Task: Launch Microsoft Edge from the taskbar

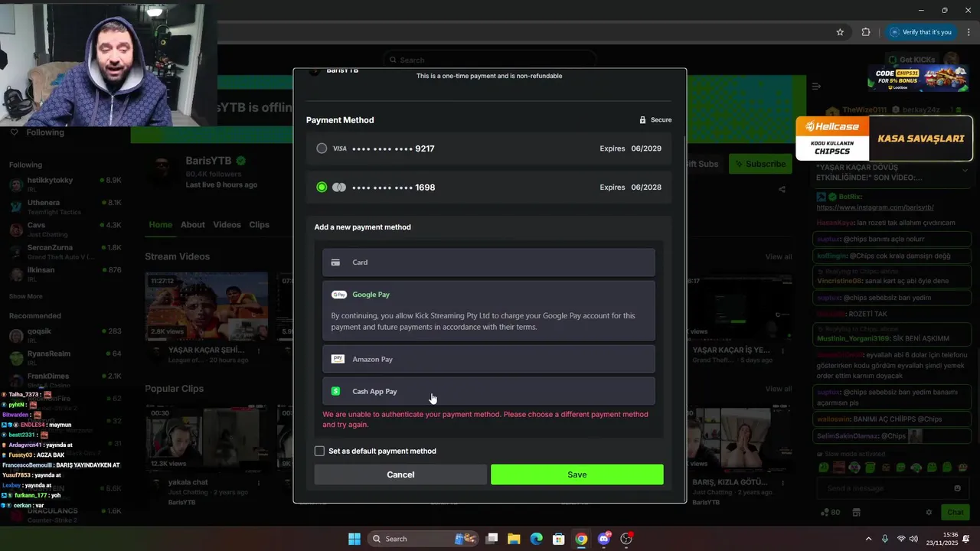Action: (x=537, y=539)
